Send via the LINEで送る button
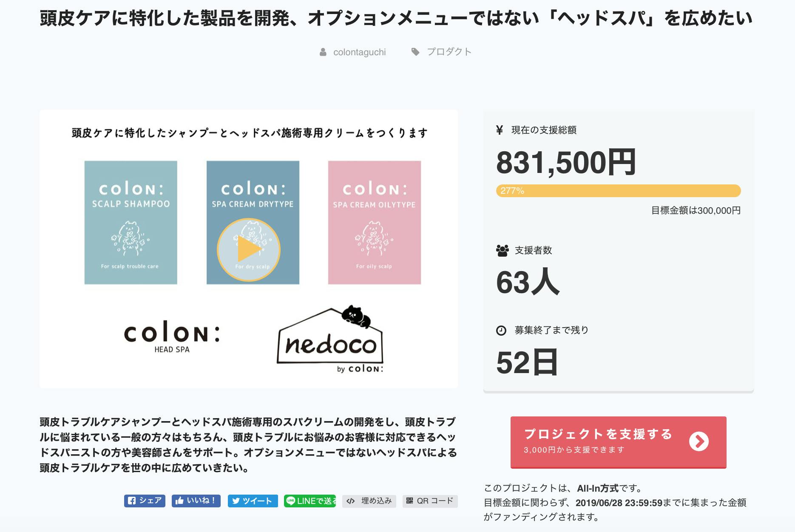Screen dimensions: 795x532 [309, 501]
